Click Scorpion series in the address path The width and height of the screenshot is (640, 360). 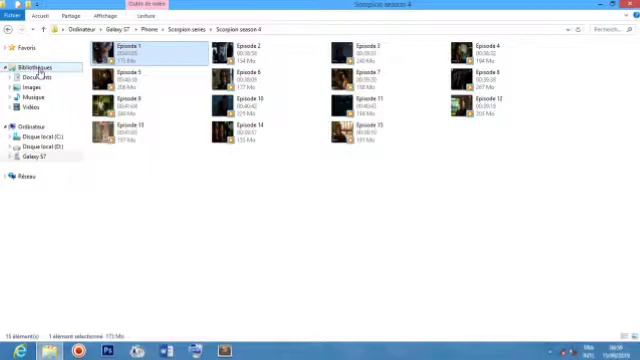pos(187,29)
